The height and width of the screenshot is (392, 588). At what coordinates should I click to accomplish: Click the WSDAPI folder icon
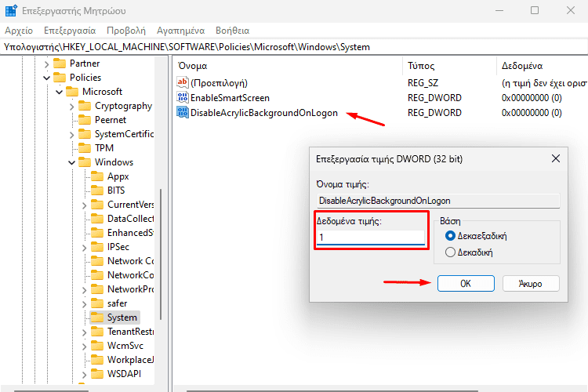[x=97, y=374]
